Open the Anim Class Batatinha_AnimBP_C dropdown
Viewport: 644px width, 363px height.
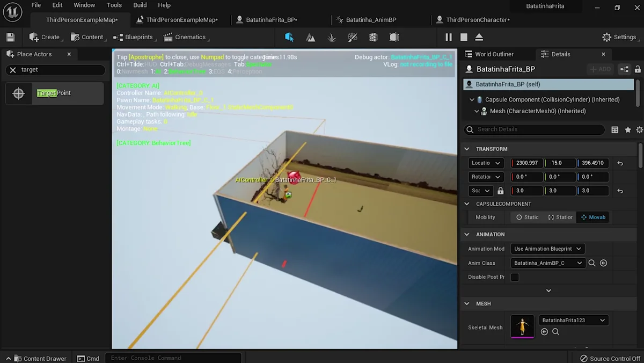pos(547,263)
